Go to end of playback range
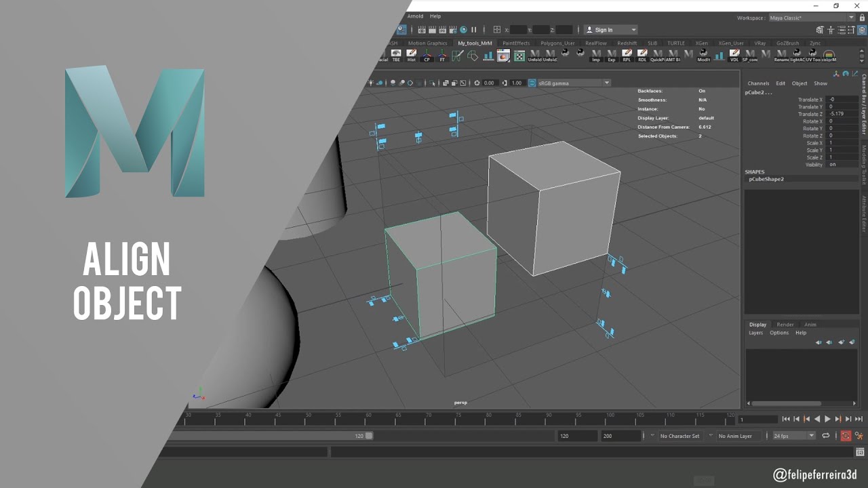868x488 pixels. (x=859, y=420)
